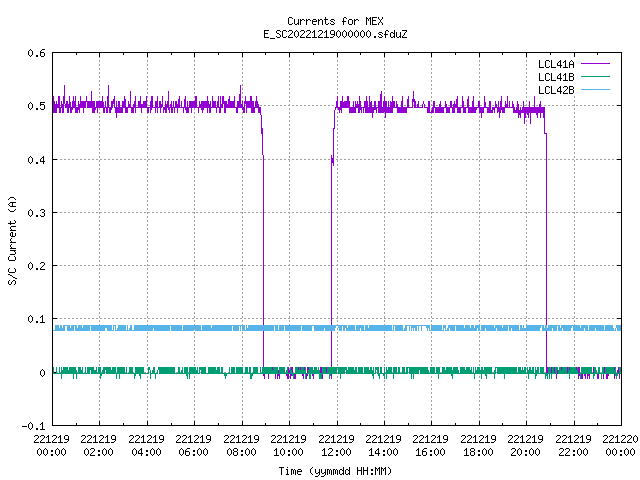This screenshot has width=640, height=480.
Task: Click the LCL41A legend label
Action: pyautogui.click(x=556, y=64)
